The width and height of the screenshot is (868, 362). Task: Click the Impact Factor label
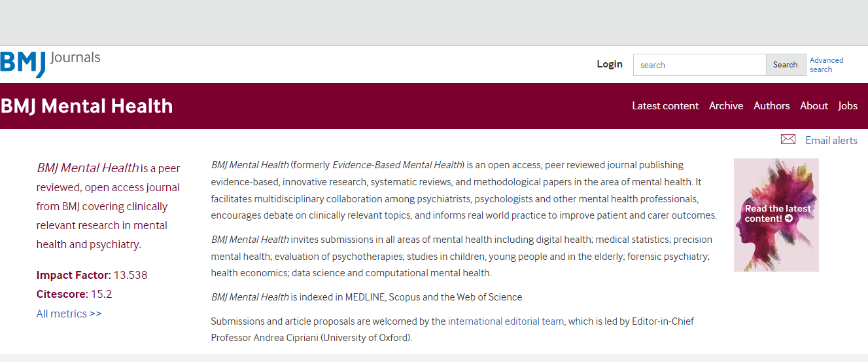(73, 275)
